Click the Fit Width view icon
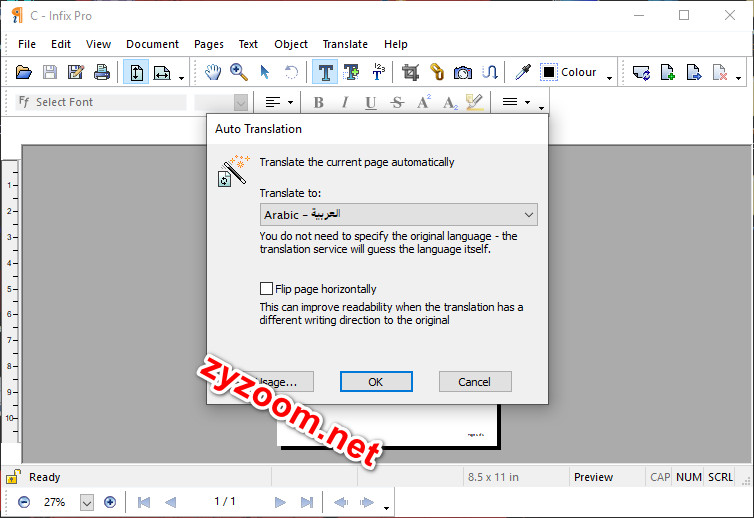 coord(162,73)
